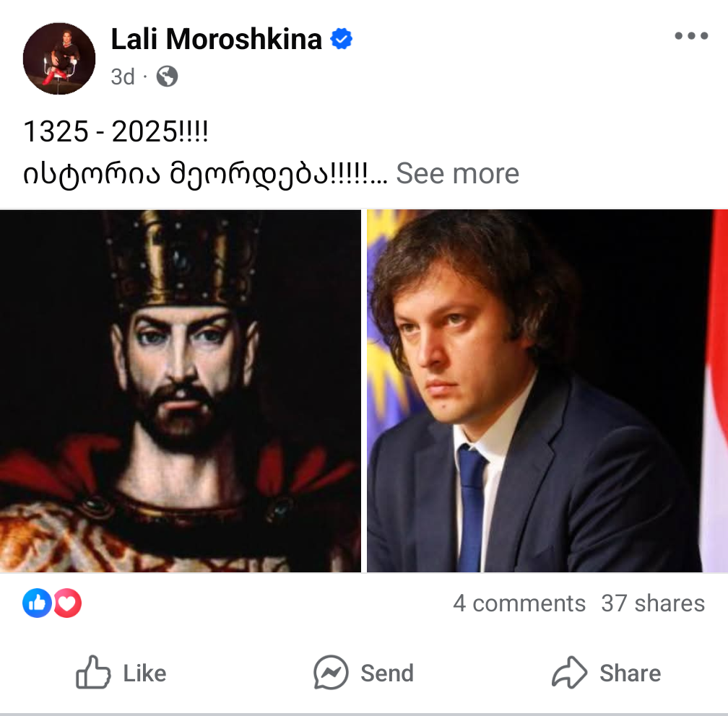Viewport: 728px width, 716px height.
Task: Open the crowned king painting image
Action: coord(181,390)
